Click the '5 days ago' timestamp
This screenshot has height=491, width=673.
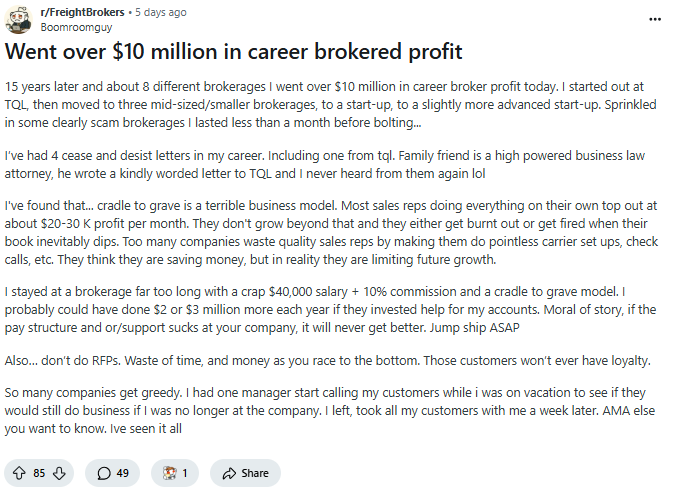(159, 12)
